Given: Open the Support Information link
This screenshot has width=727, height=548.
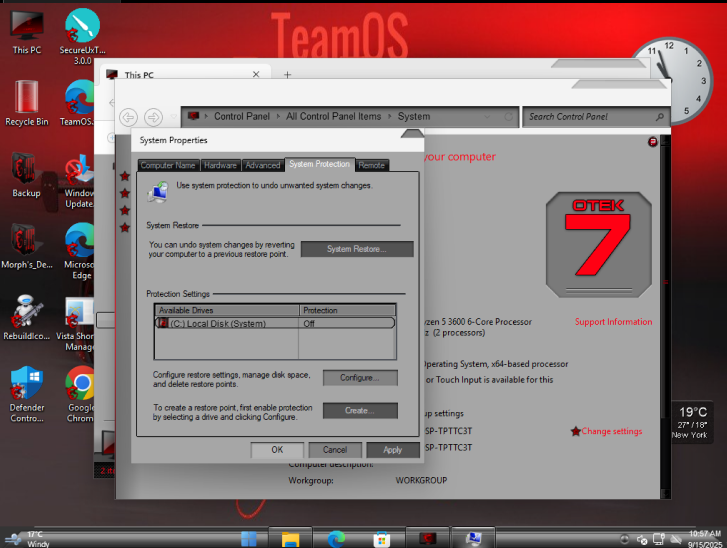Looking at the screenshot, I should coord(613,322).
